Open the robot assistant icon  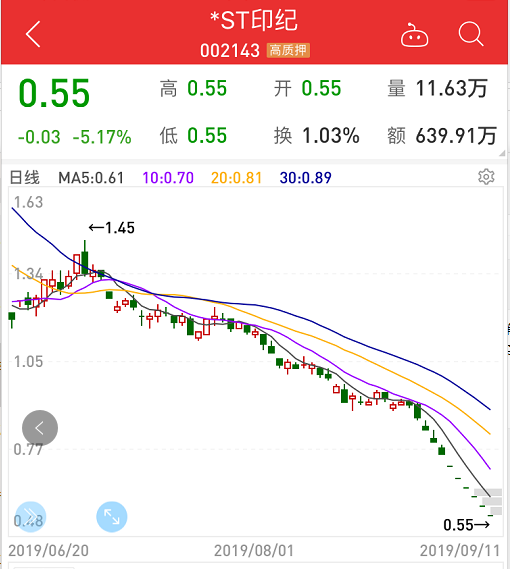click(414, 35)
